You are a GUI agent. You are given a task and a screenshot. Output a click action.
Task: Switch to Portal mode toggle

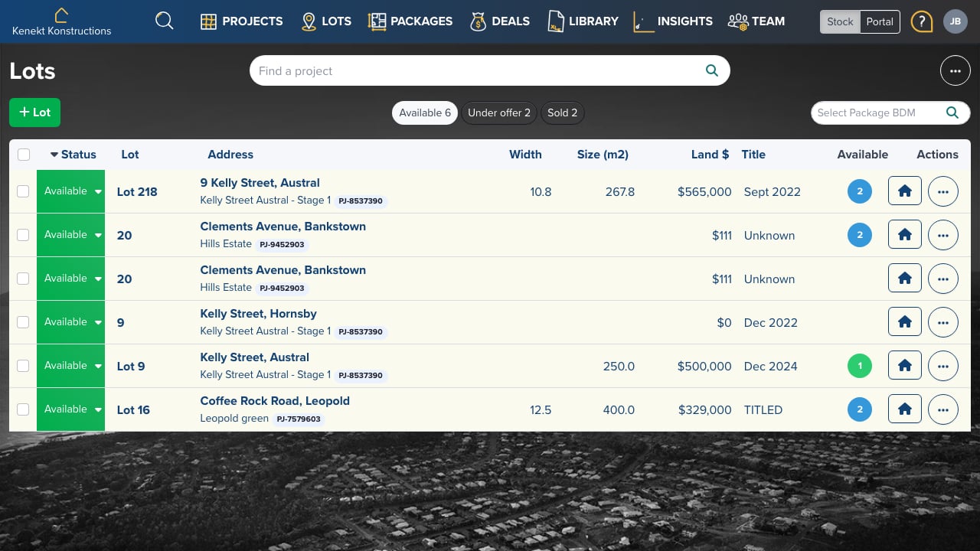tap(880, 21)
